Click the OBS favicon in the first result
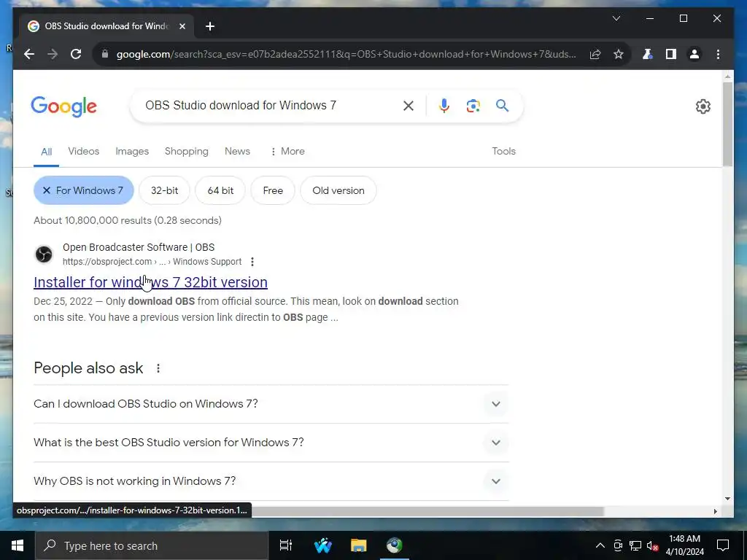The height and width of the screenshot is (560, 747). 44,254
